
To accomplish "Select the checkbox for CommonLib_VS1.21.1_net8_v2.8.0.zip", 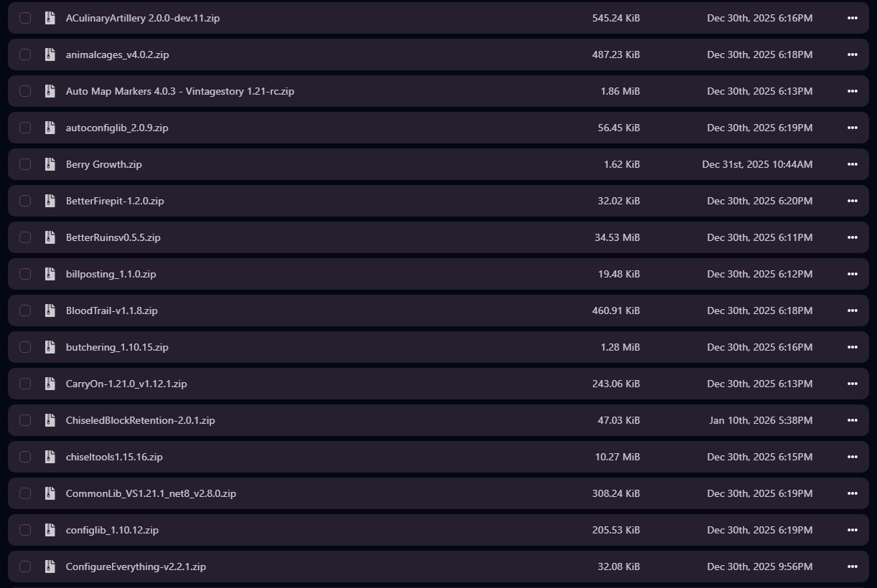I will click(x=25, y=493).
